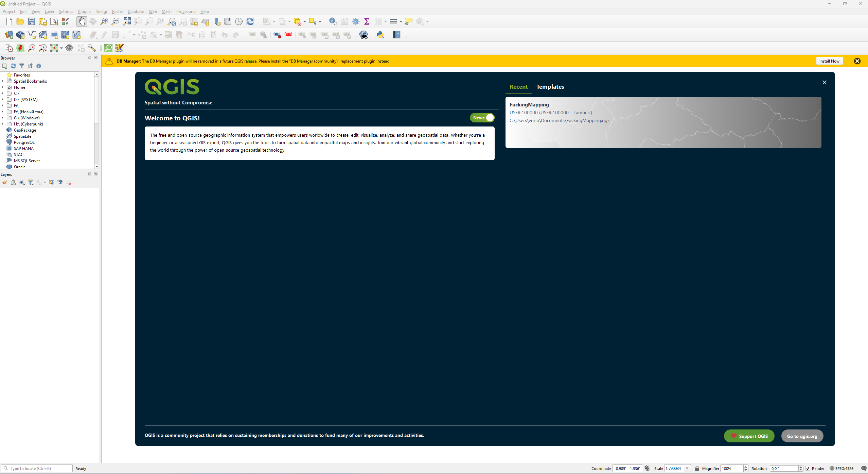The image size is (868, 474).
Task: Open the recent project thumbnail card
Action: 663,122
